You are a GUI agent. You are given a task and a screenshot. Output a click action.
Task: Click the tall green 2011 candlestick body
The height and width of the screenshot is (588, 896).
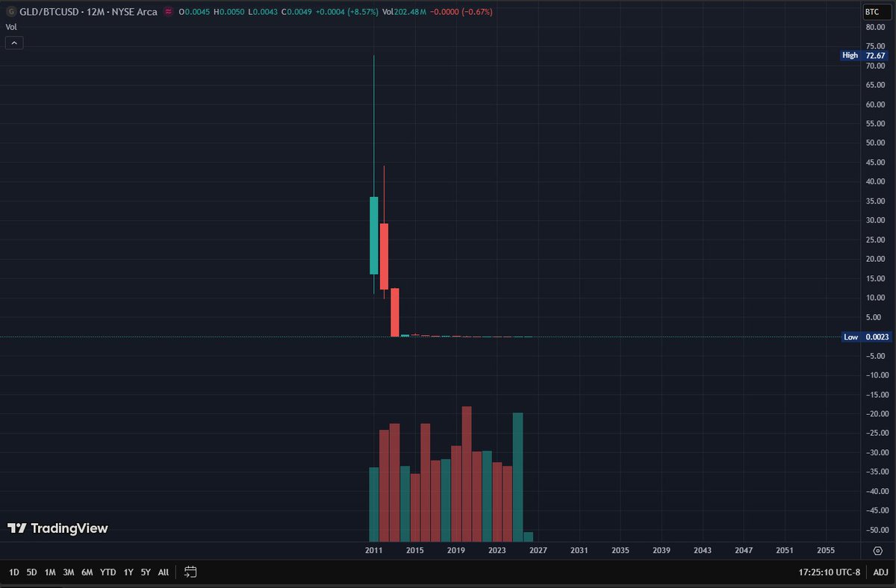pos(374,236)
